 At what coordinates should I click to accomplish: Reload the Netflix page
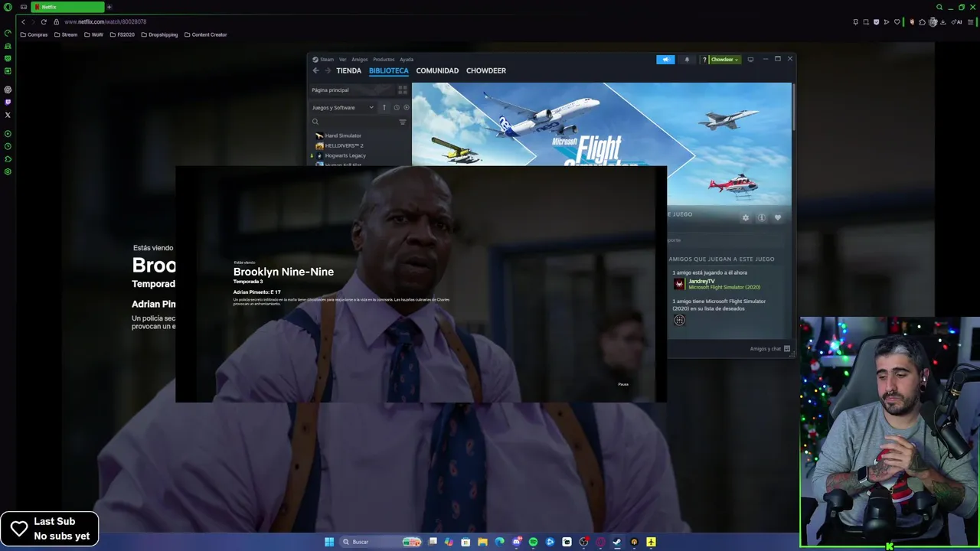coord(44,21)
